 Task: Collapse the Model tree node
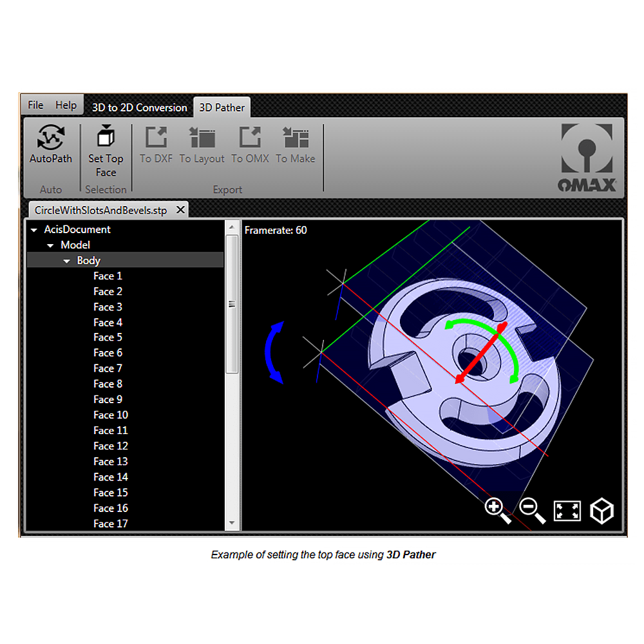50,245
